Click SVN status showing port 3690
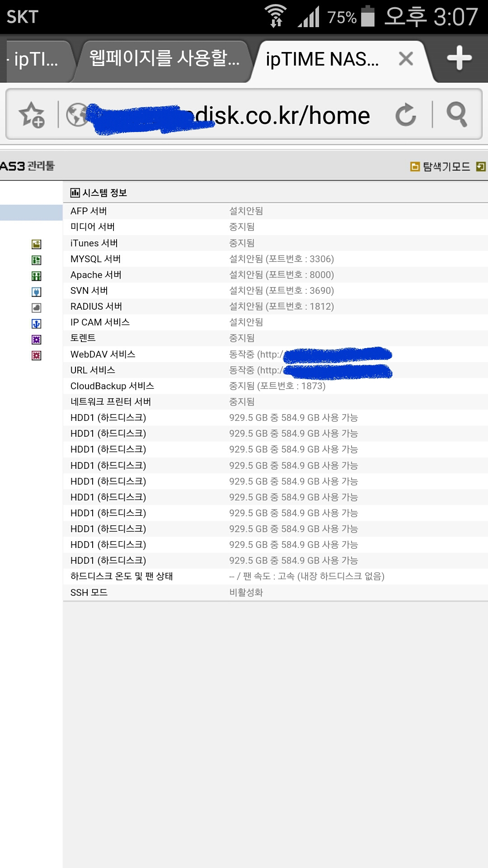 282,291
